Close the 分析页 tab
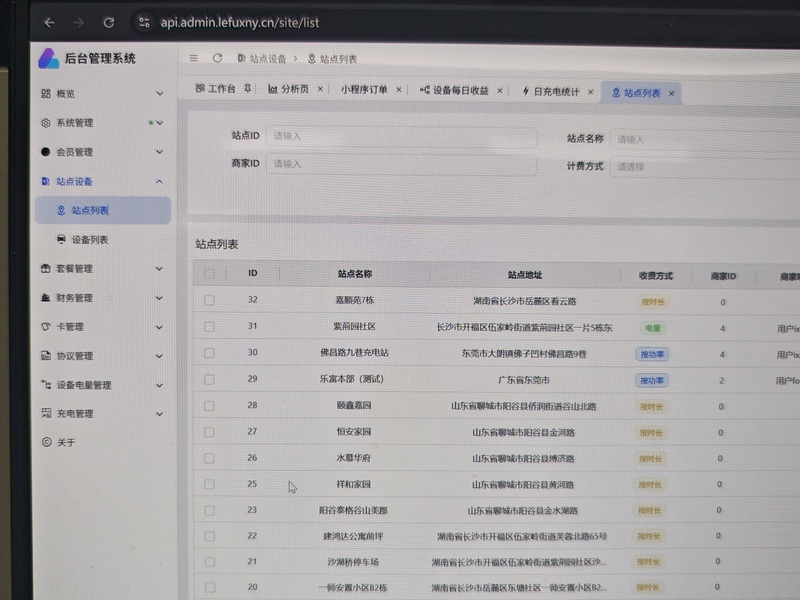 pyautogui.click(x=320, y=89)
